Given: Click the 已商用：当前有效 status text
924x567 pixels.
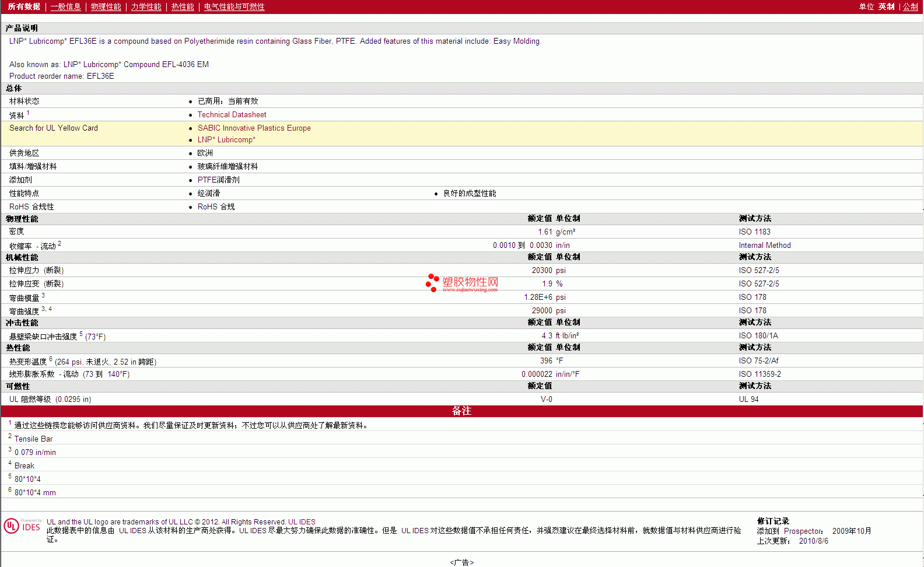Looking at the screenshot, I should pos(228,101).
